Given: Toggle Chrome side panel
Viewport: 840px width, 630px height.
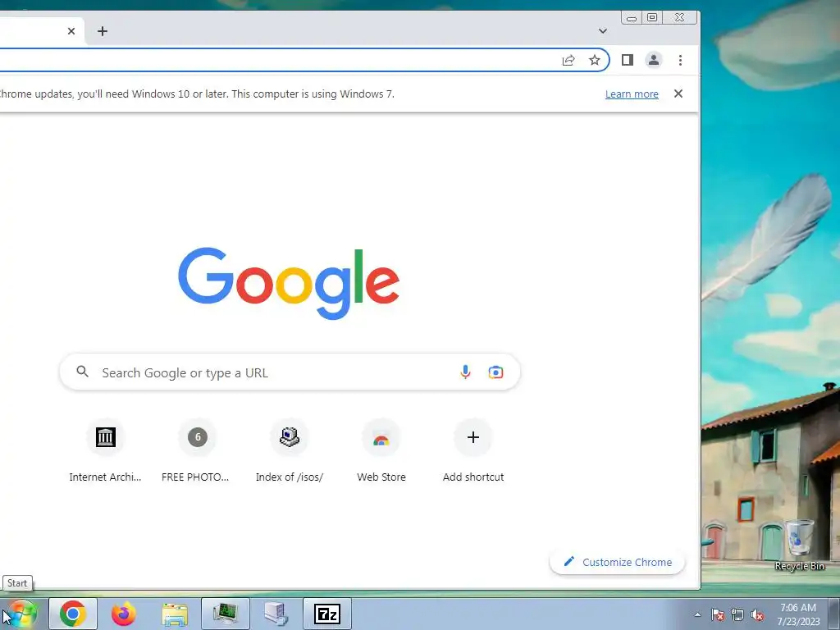Looking at the screenshot, I should pyautogui.click(x=628, y=60).
